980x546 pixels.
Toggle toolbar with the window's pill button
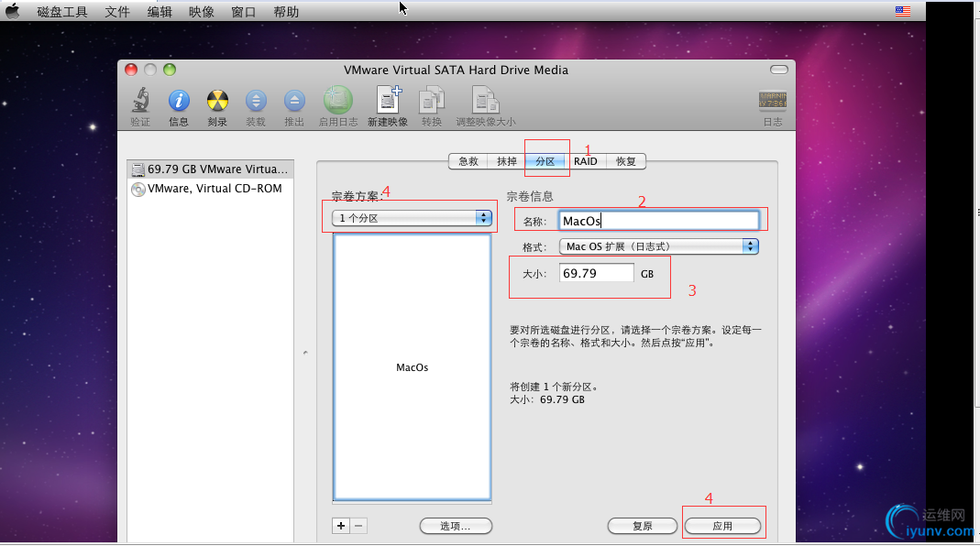(778, 70)
